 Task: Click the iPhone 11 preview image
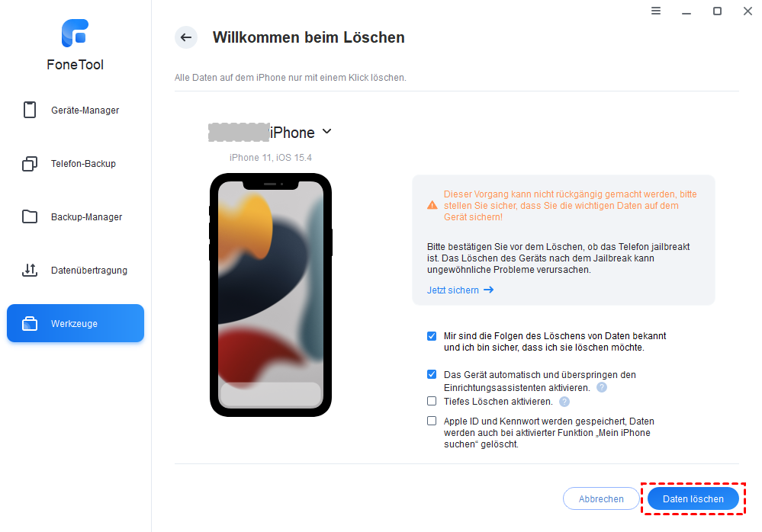coord(271,295)
